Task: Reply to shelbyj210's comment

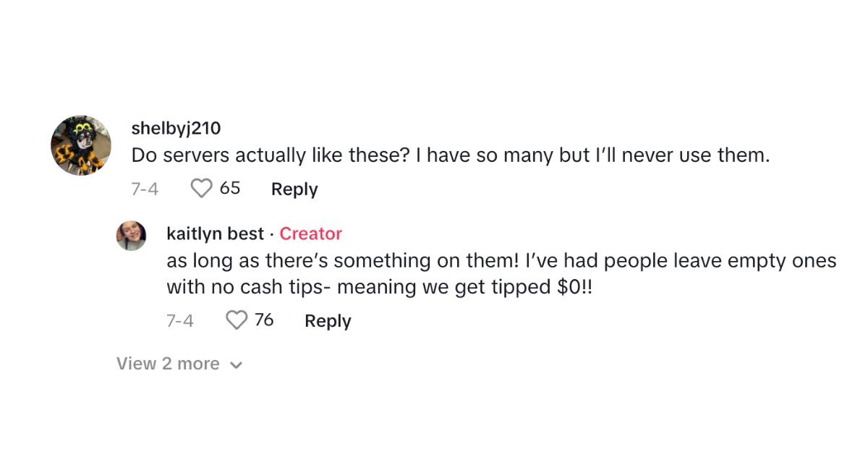Action: (x=293, y=189)
